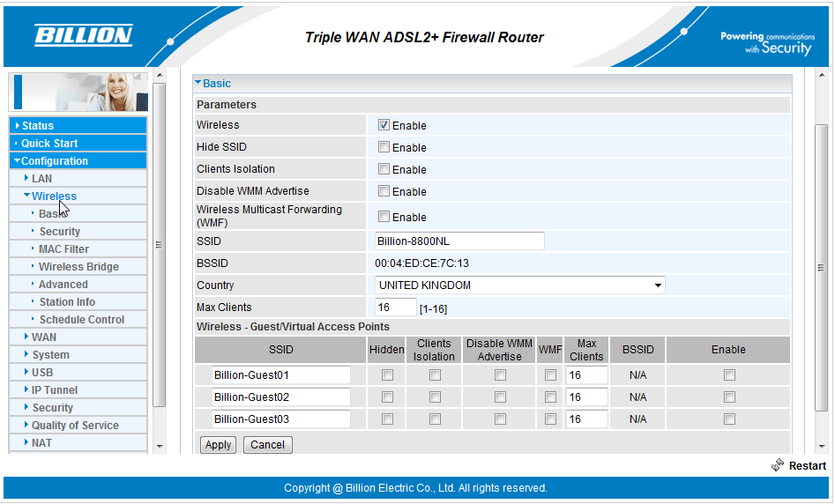Tick the Clients Isolation Enable checkbox
835x504 pixels.
384,169
